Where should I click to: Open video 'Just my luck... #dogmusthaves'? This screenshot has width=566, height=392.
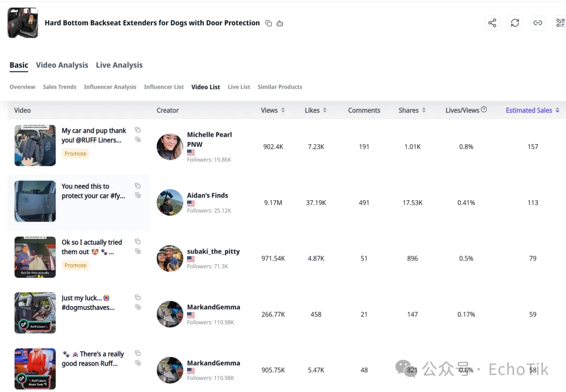(88, 303)
